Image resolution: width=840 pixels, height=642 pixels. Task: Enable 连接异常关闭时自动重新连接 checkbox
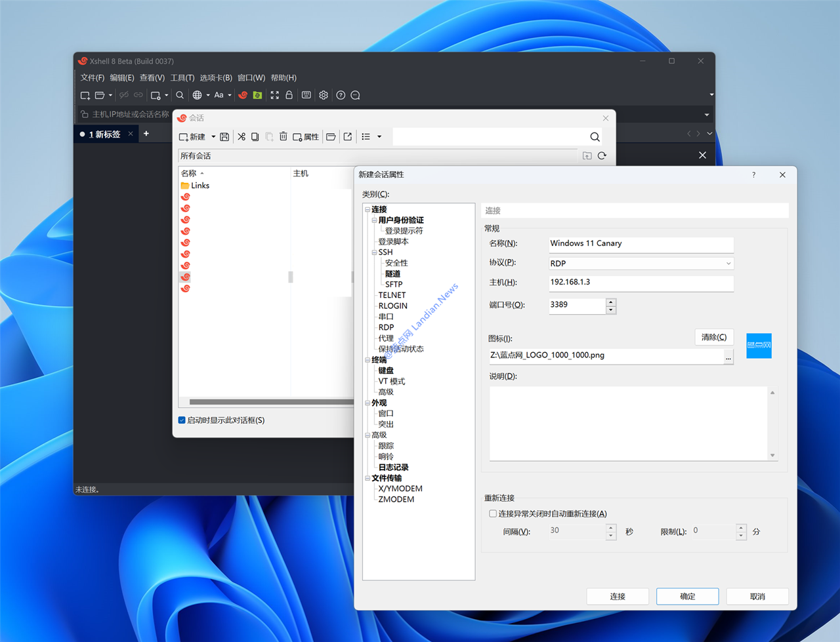[x=493, y=513]
